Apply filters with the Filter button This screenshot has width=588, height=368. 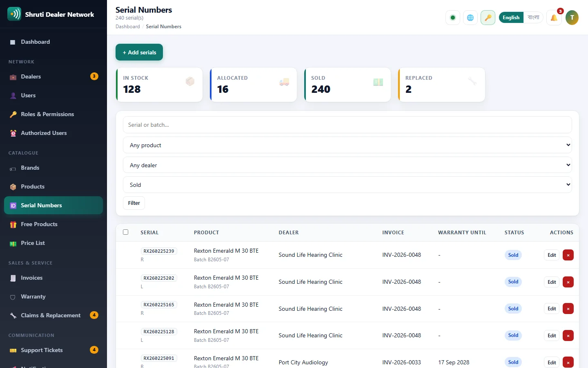coord(134,203)
